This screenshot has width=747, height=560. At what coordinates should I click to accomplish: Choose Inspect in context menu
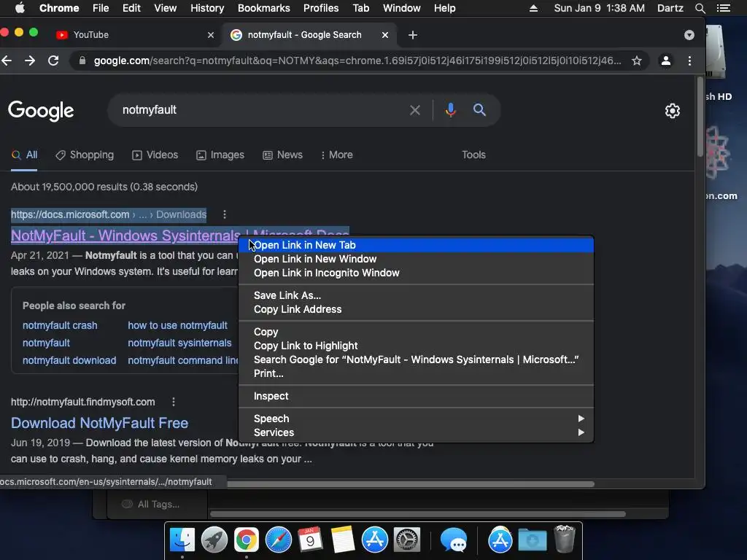(416, 396)
